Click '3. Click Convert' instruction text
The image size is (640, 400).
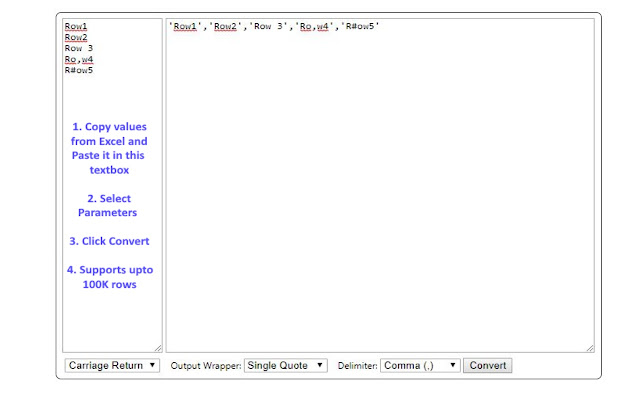109,241
